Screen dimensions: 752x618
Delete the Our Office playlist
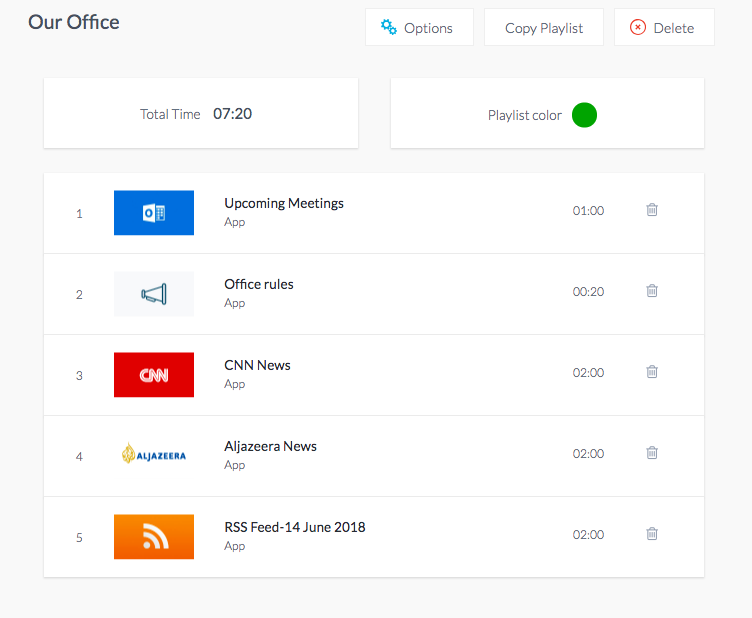pos(664,27)
